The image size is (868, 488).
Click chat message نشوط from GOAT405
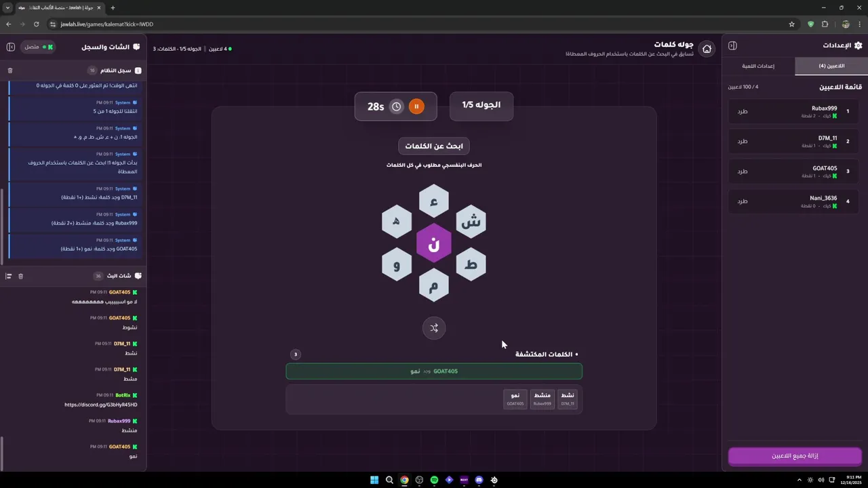[130, 327]
